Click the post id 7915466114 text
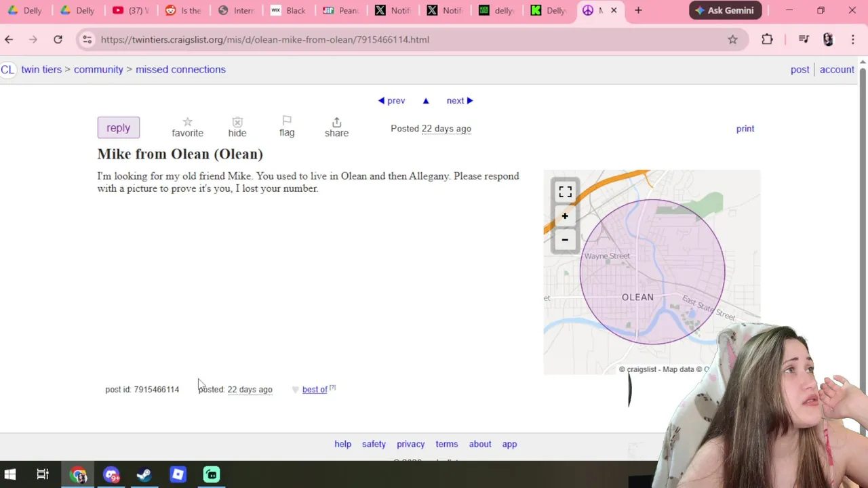The image size is (868, 488). tap(142, 389)
